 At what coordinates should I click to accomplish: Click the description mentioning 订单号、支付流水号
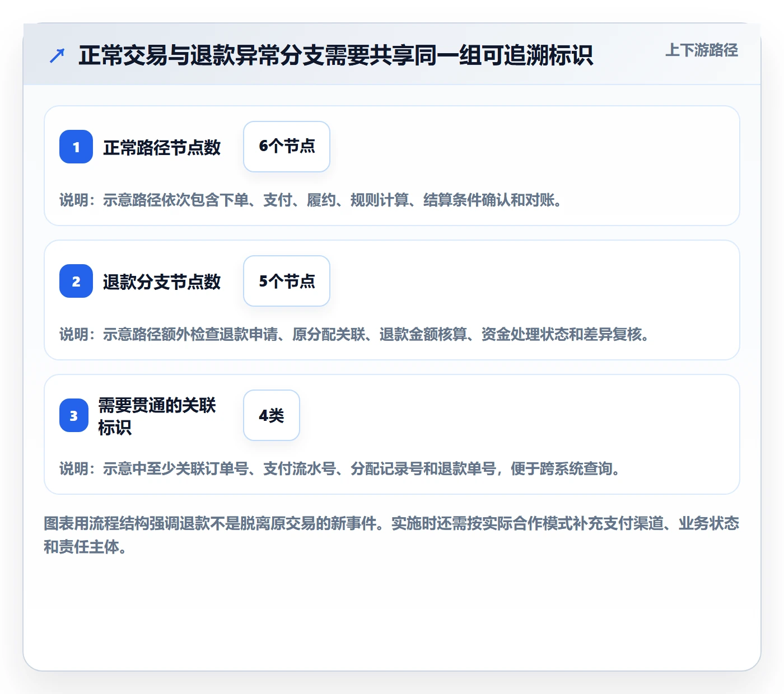[340, 468]
